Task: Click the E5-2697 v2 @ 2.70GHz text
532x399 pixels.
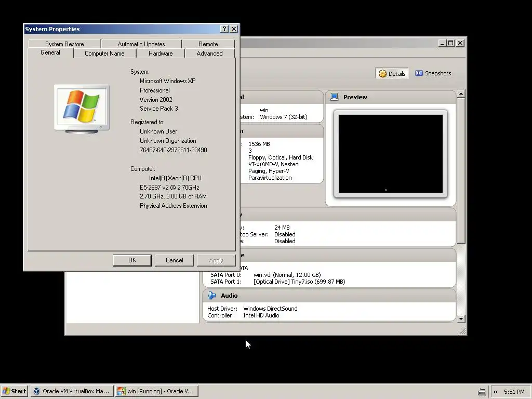Action: coord(169,187)
